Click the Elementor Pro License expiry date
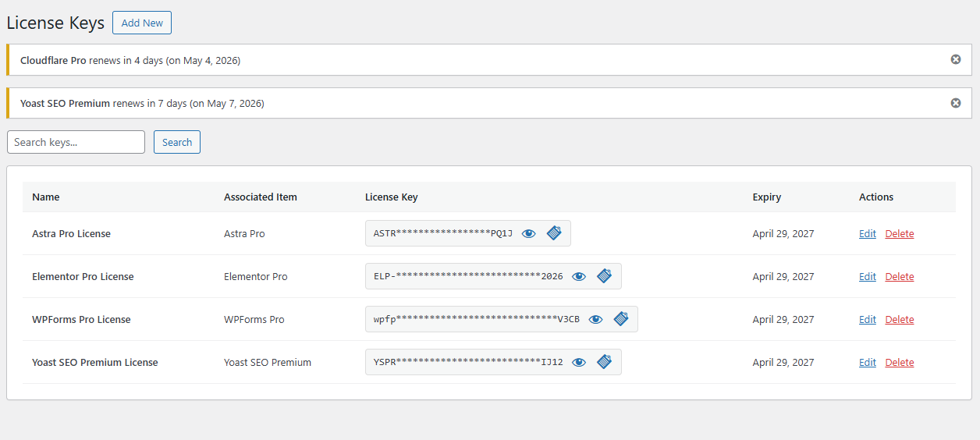Screen dimensions: 980x440 (x=783, y=276)
